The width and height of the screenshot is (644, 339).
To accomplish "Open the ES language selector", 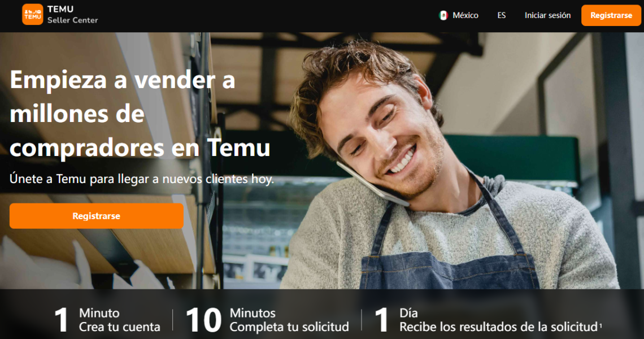I will (502, 16).
